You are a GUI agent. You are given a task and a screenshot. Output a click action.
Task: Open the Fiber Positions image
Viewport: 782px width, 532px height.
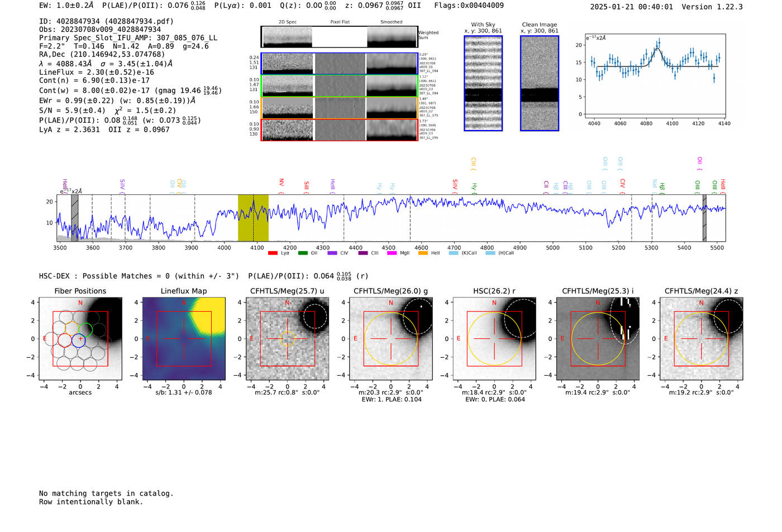point(80,339)
